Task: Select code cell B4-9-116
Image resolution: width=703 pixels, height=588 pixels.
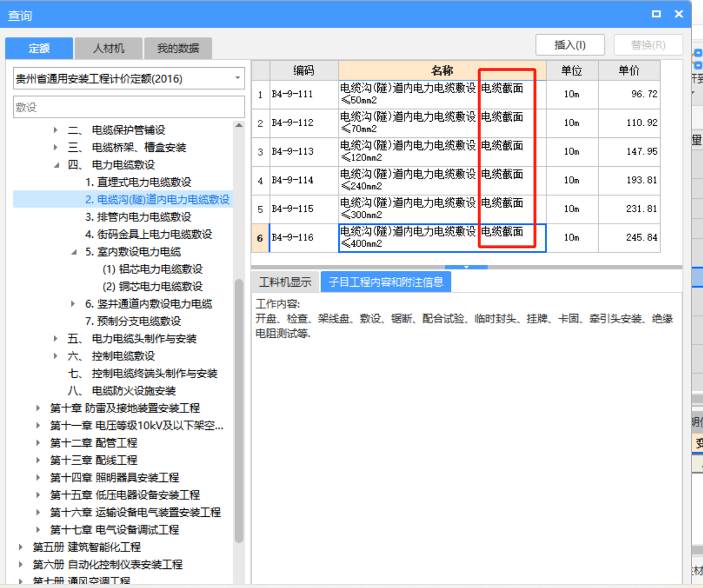Action: [304, 238]
